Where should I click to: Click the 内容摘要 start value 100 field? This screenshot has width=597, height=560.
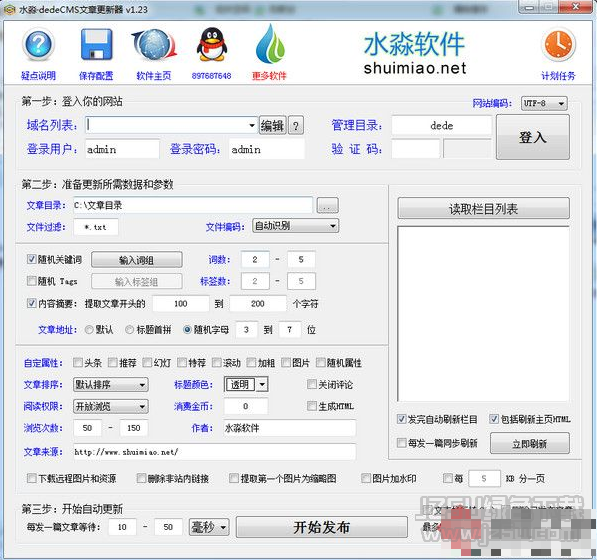[x=181, y=304]
